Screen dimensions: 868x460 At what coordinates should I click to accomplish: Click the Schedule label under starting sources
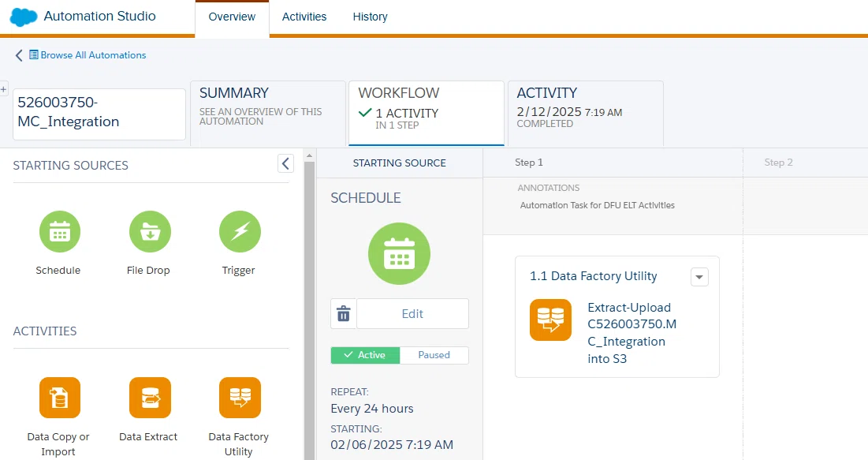point(58,271)
